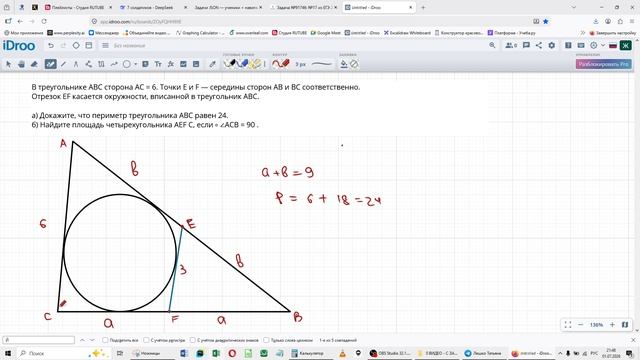Open the line style selector
Viewport: 640px width, 360px height.
coord(322,64)
